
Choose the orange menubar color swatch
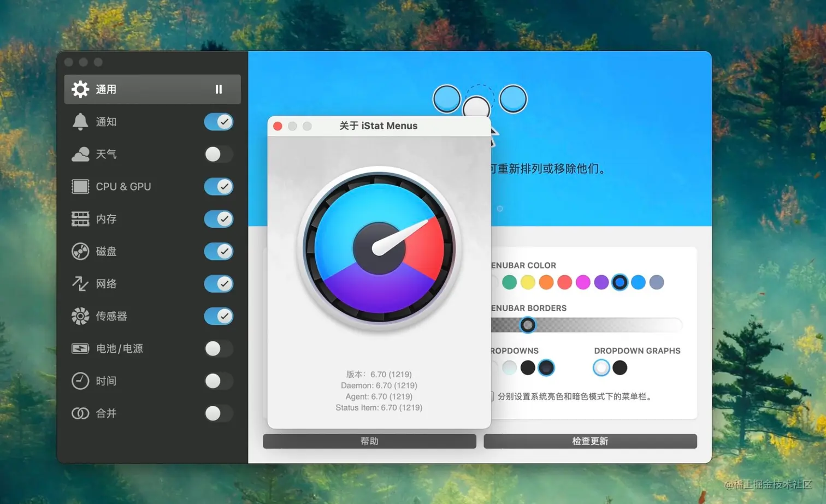click(546, 282)
